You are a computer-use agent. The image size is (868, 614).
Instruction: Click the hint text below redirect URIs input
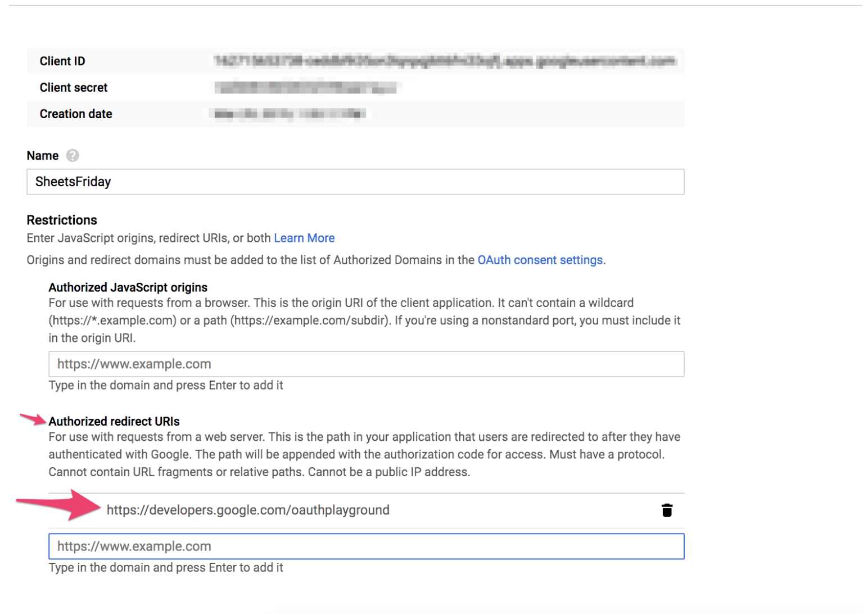[166, 567]
